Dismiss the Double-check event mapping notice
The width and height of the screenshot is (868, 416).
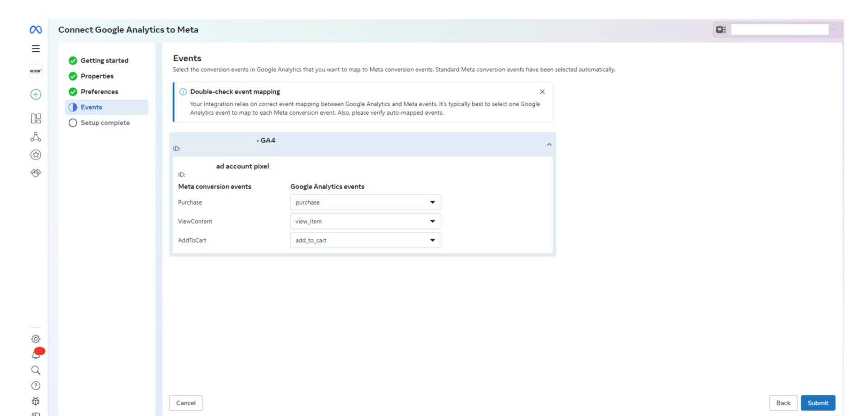542,92
